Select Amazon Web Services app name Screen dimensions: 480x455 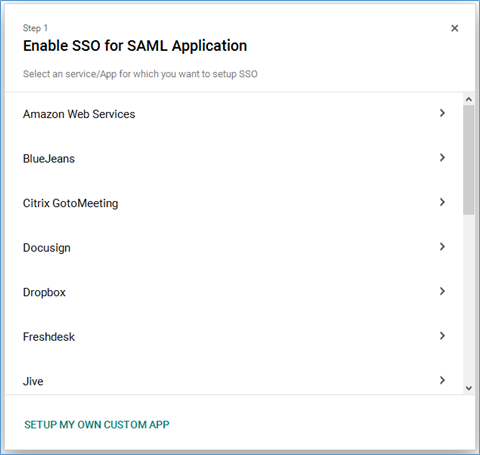pyautogui.click(x=79, y=114)
